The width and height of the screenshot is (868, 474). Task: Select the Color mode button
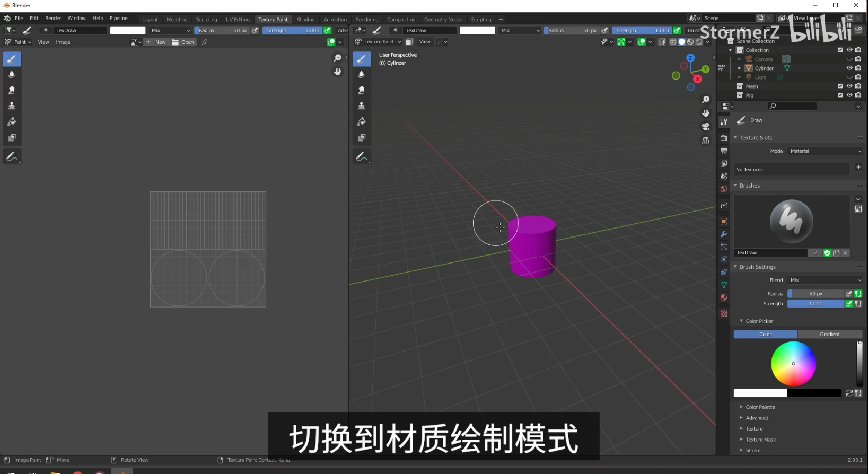(765, 335)
